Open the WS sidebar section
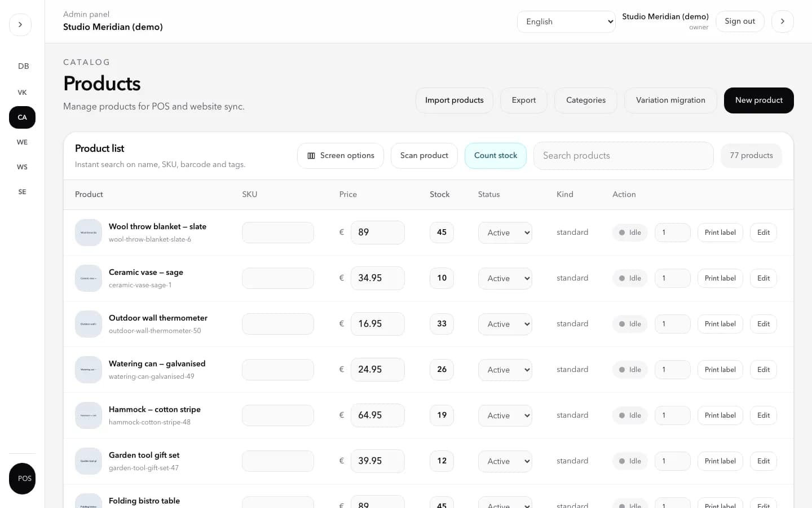 tap(23, 167)
